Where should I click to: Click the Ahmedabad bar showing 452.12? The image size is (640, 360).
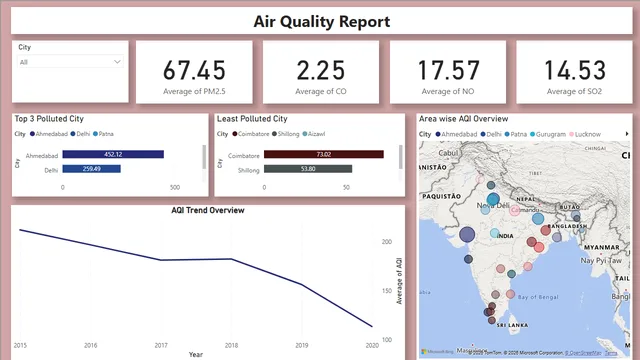pyautogui.click(x=113, y=154)
